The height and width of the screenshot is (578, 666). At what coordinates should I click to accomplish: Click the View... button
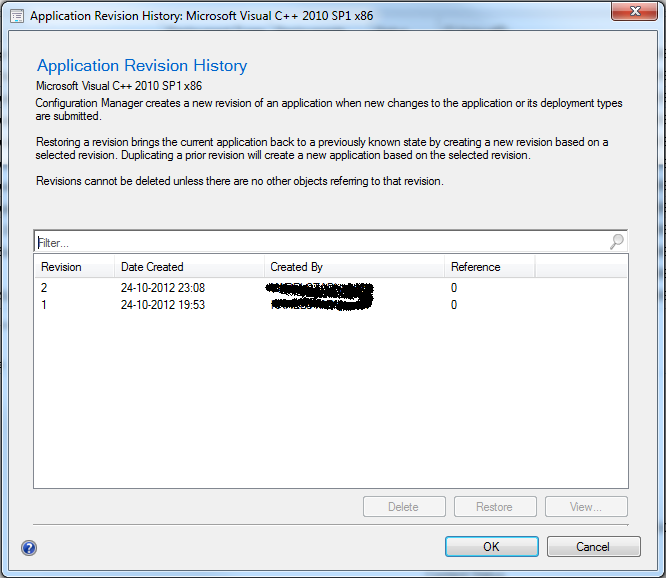click(x=586, y=507)
